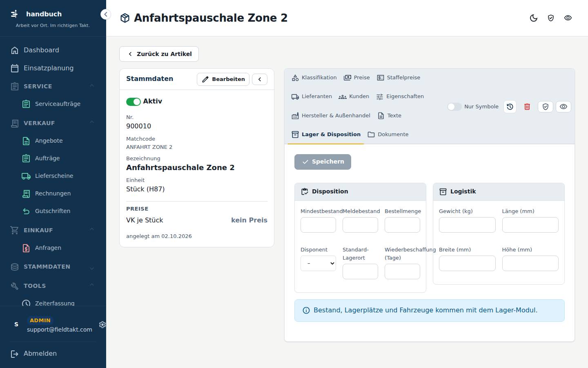Collapse the VERKAUF sidebar section
588x368 pixels.
pos(53,123)
